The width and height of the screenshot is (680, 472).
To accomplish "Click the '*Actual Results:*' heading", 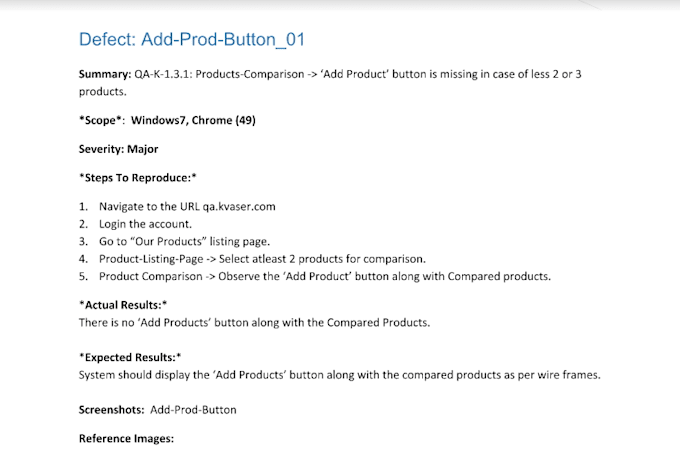I will click(123, 304).
